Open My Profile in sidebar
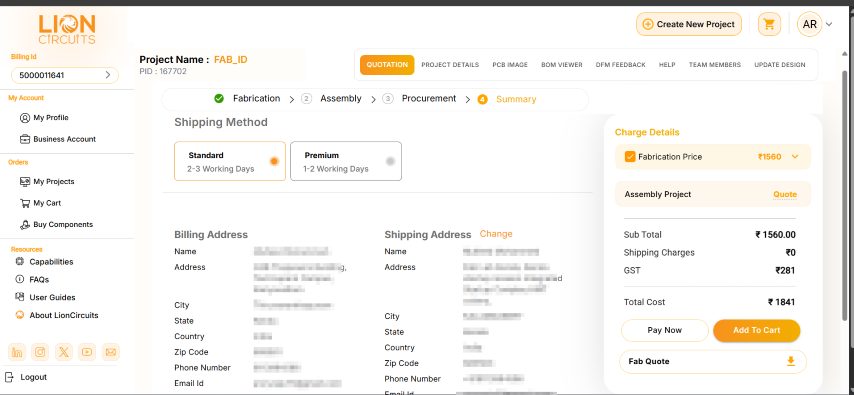This screenshot has height=395, width=854. click(x=51, y=118)
